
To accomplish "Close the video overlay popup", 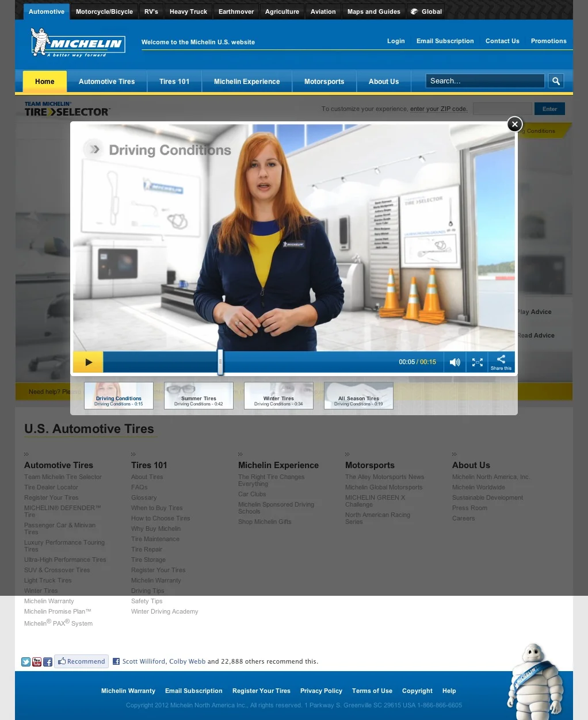I will [x=514, y=124].
